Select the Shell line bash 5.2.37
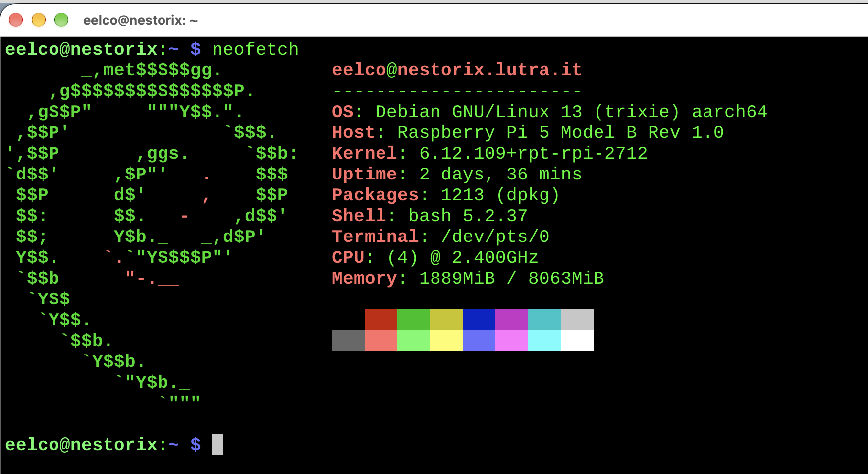Screen dimensions: 868x474 tap(430, 216)
